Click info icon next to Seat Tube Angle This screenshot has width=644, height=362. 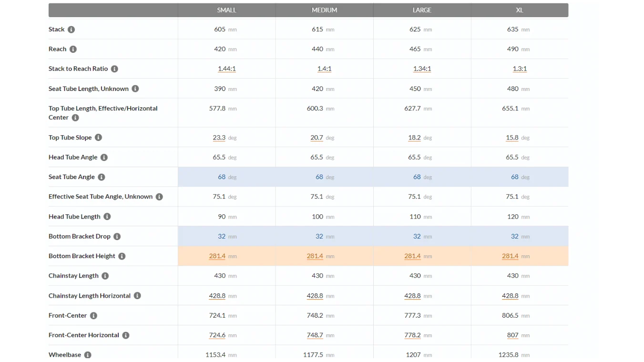pyautogui.click(x=102, y=177)
